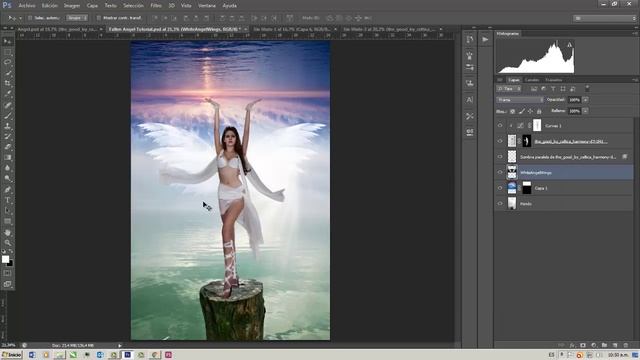Switch to the Canales tab
This screenshot has width=640, height=360.
pyautogui.click(x=531, y=80)
